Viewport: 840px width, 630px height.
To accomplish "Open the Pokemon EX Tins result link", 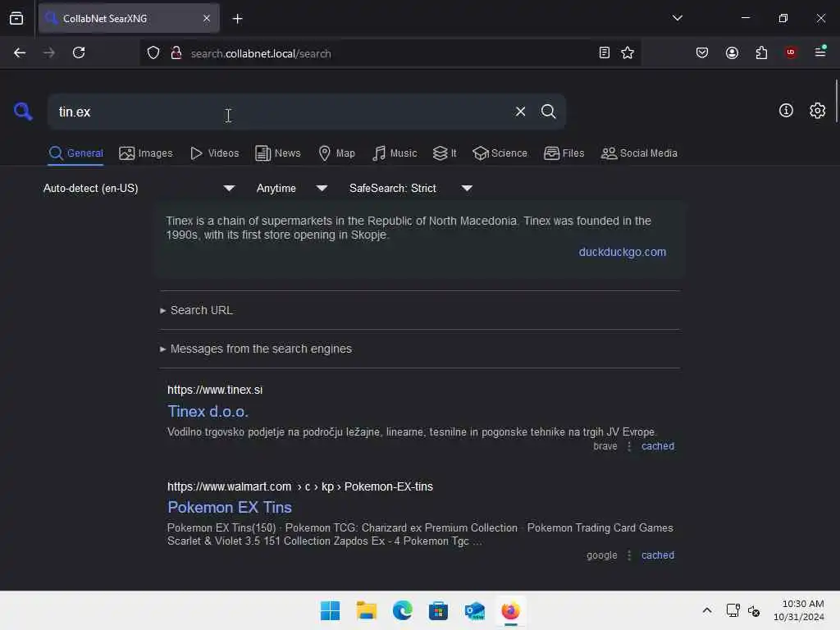I will point(230,507).
